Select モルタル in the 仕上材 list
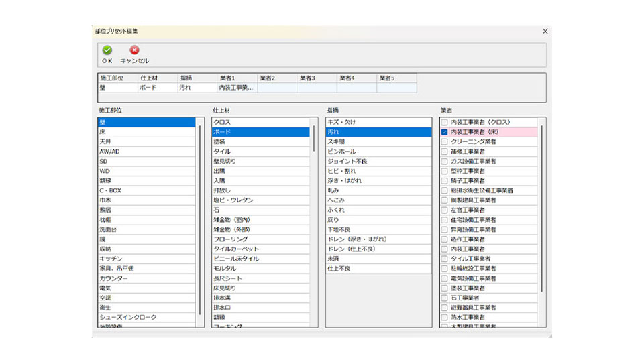The image size is (644, 362). tap(261, 269)
